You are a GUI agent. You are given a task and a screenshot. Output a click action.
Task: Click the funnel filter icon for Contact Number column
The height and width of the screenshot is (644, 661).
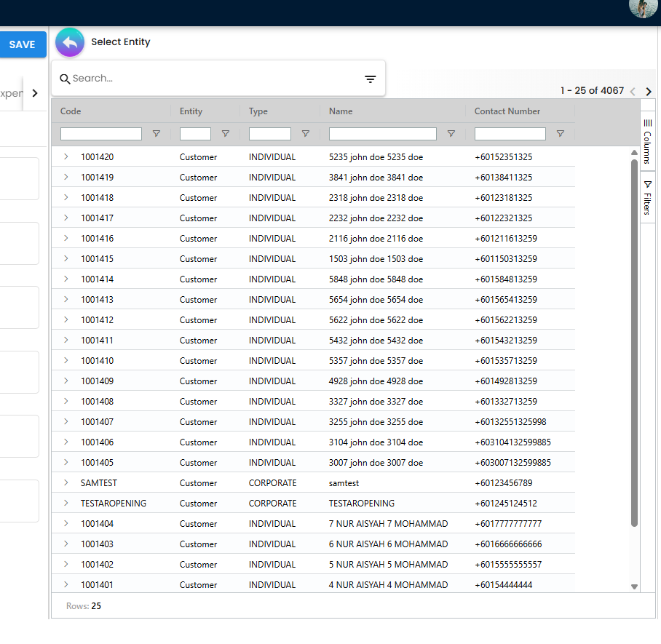point(560,134)
